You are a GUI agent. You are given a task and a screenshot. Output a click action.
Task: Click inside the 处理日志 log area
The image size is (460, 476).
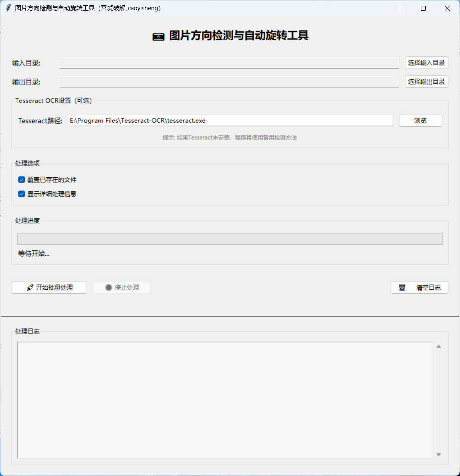pyautogui.click(x=224, y=400)
